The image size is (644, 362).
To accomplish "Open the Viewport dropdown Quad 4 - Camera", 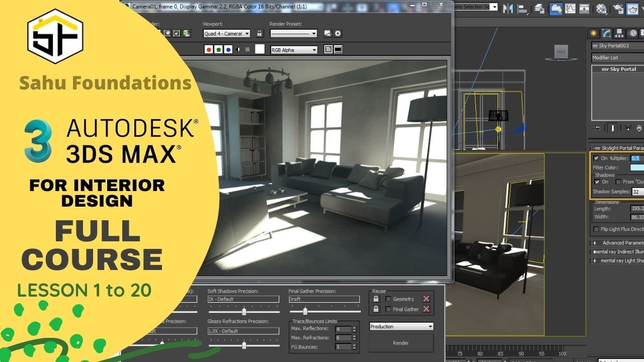I will [x=226, y=34].
